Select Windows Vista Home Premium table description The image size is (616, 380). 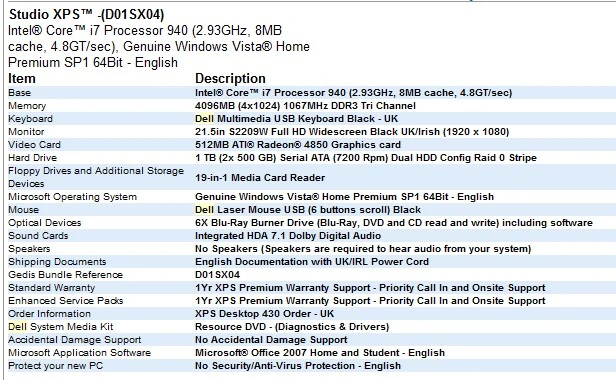click(x=345, y=196)
